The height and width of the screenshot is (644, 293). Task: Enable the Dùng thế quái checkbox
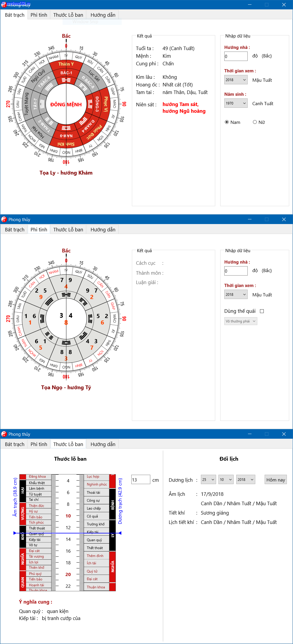[262, 311]
